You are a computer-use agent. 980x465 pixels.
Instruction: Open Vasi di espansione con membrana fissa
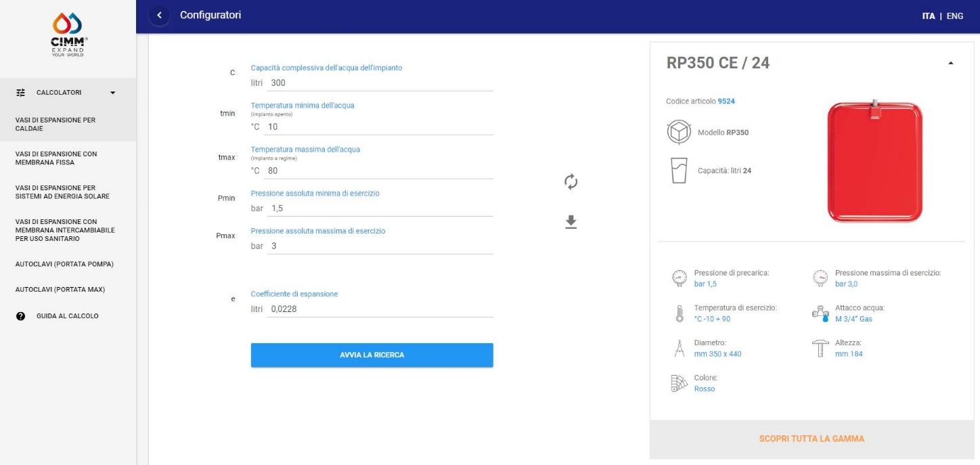[68, 158]
